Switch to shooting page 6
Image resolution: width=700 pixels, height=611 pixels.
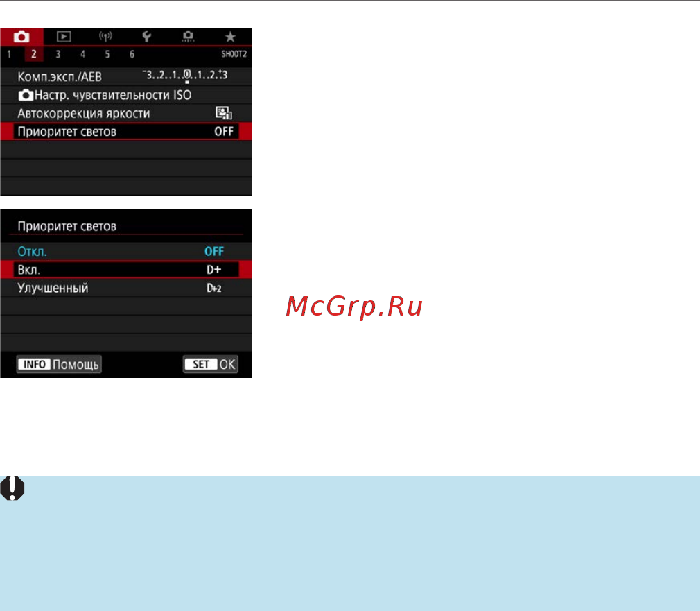(x=132, y=55)
